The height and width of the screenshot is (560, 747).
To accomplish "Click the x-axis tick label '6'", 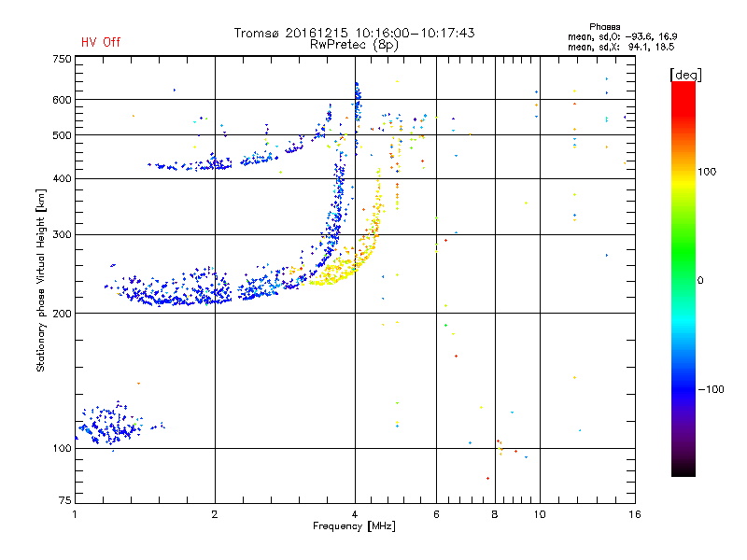I will click(x=436, y=514).
